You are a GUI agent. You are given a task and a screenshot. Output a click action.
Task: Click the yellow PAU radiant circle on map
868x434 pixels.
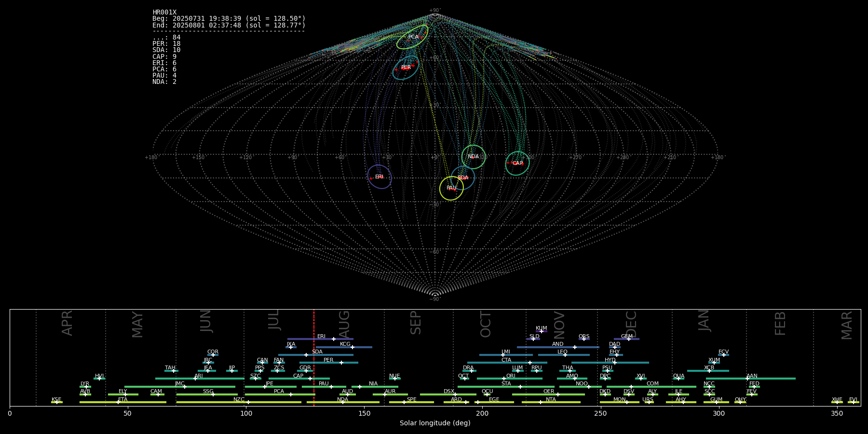click(451, 188)
